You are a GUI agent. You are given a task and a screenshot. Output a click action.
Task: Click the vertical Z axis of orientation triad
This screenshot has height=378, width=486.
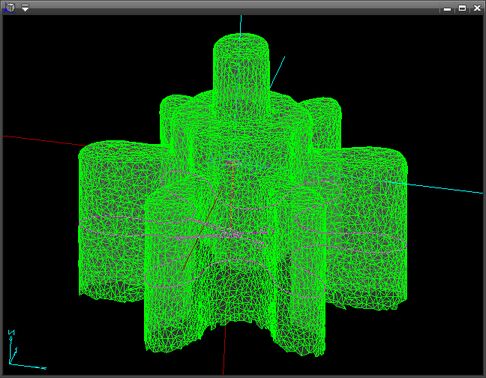point(11,347)
